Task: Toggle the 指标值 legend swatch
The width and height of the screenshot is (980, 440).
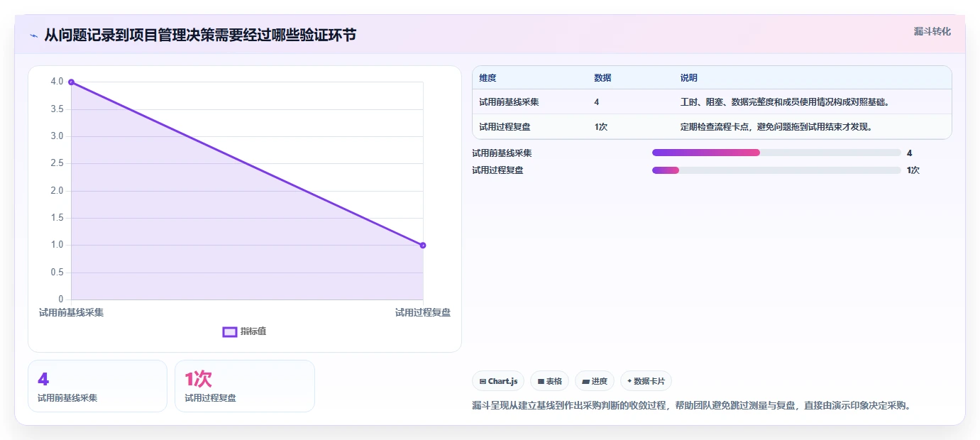Action: pos(230,331)
